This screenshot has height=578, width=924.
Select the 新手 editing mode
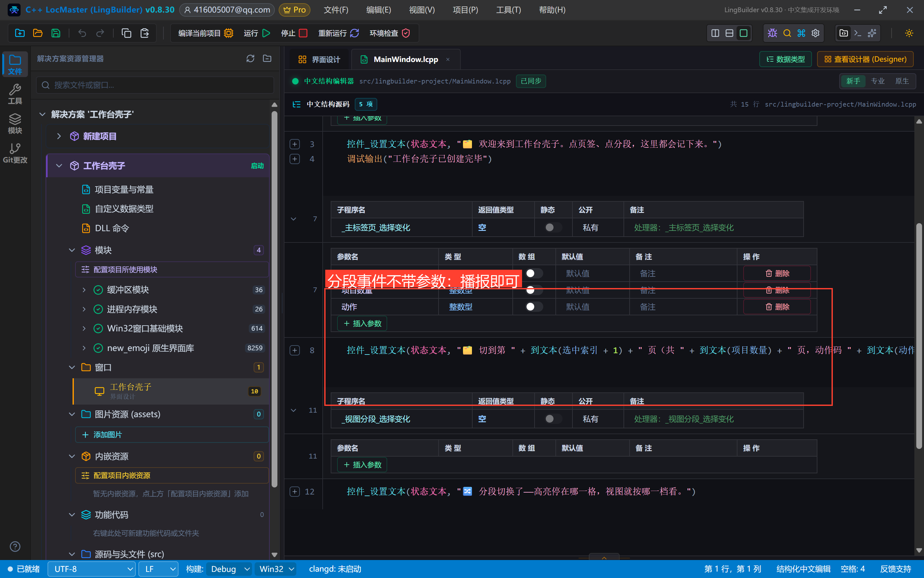pyautogui.click(x=853, y=81)
